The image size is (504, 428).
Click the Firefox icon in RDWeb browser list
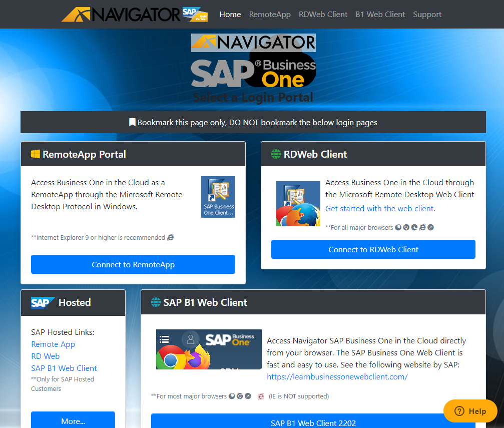[x=398, y=227]
